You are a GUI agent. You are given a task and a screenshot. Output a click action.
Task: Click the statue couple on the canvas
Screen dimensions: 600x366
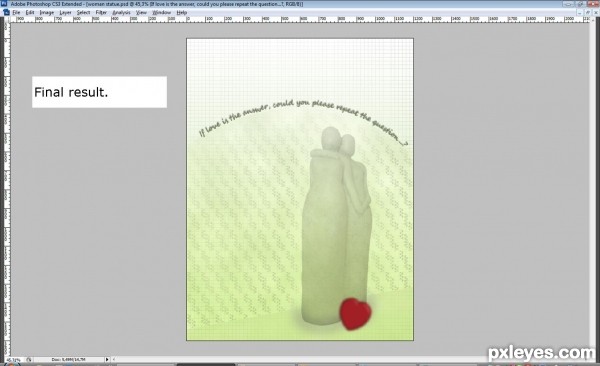coord(337,226)
